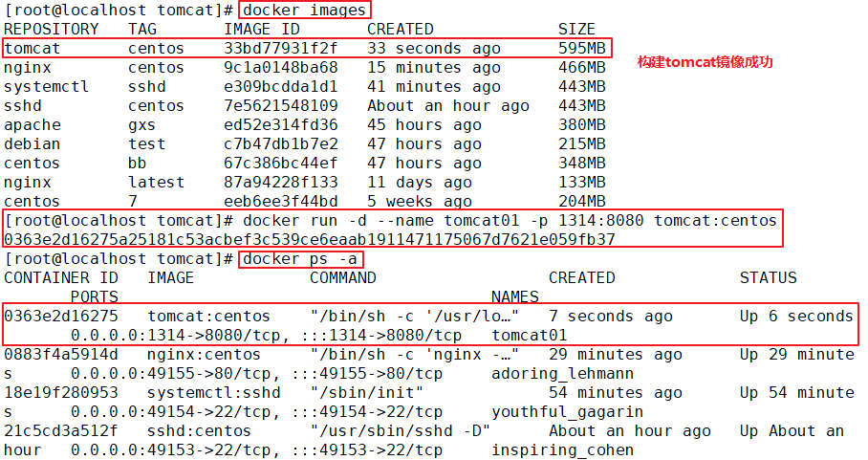The height and width of the screenshot is (460, 868).
Task: Click the tomcat01 container name
Action: [530, 336]
